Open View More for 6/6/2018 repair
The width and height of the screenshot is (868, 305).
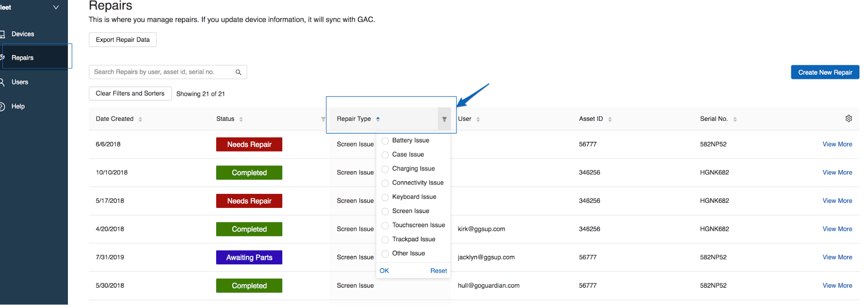837,144
